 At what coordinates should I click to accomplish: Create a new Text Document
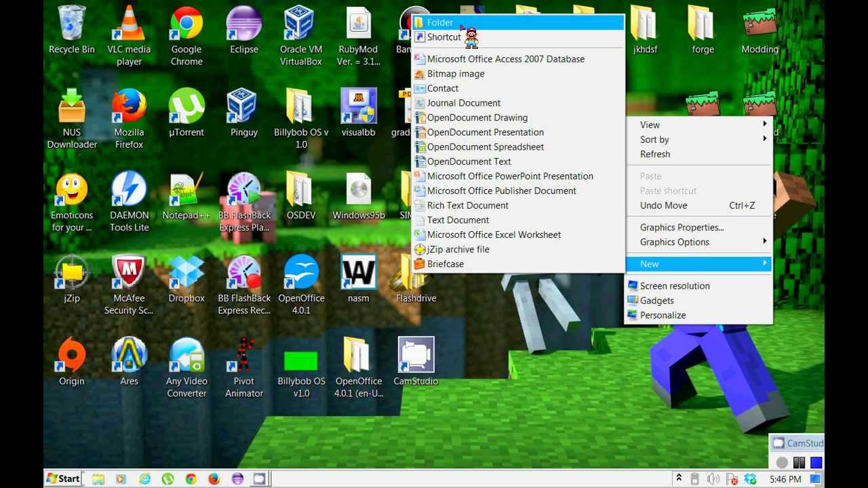coord(518,220)
